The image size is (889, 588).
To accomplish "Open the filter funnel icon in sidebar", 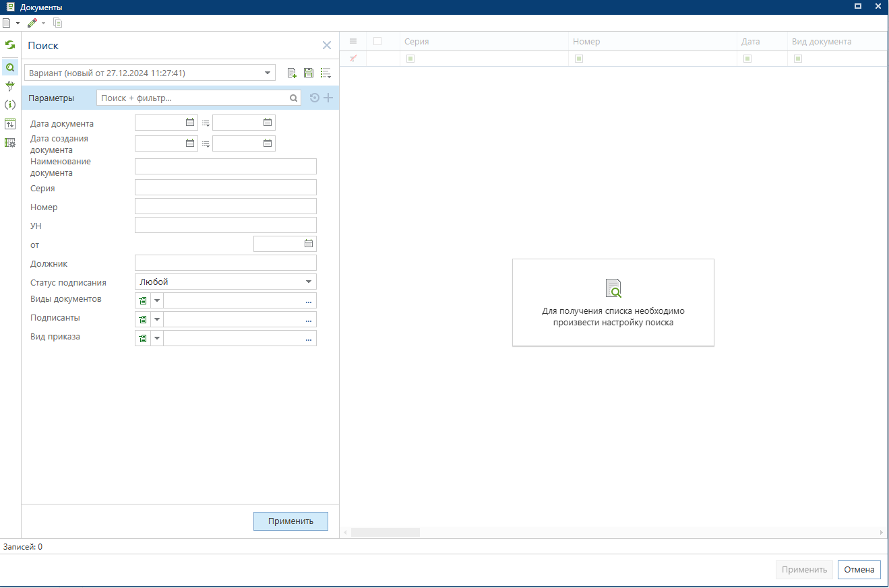I will (x=10, y=86).
